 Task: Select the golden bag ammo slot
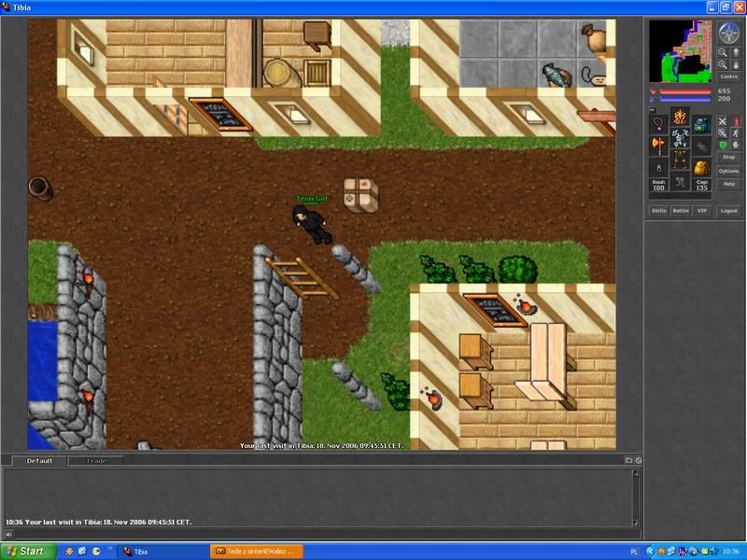point(702,168)
